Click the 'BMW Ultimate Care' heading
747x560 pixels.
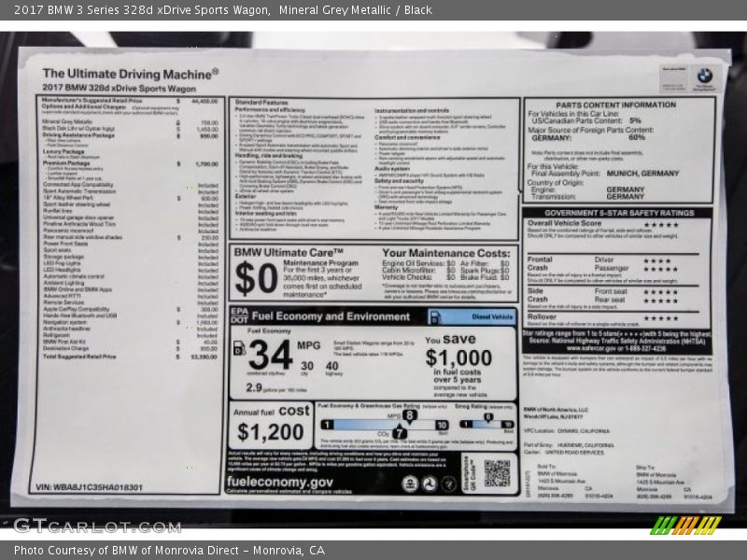point(289,252)
